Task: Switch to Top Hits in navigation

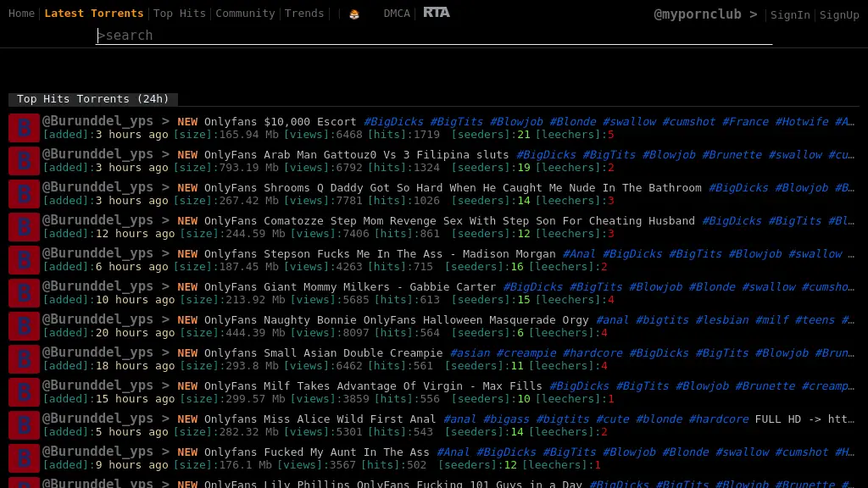Action: tap(180, 14)
